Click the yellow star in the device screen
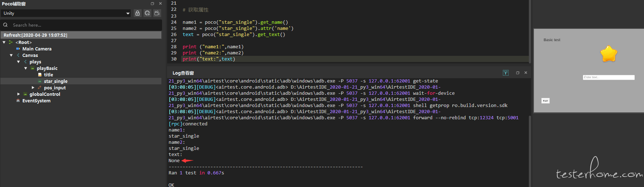Image resolution: width=644 pixels, height=187 pixels. tap(609, 54)
